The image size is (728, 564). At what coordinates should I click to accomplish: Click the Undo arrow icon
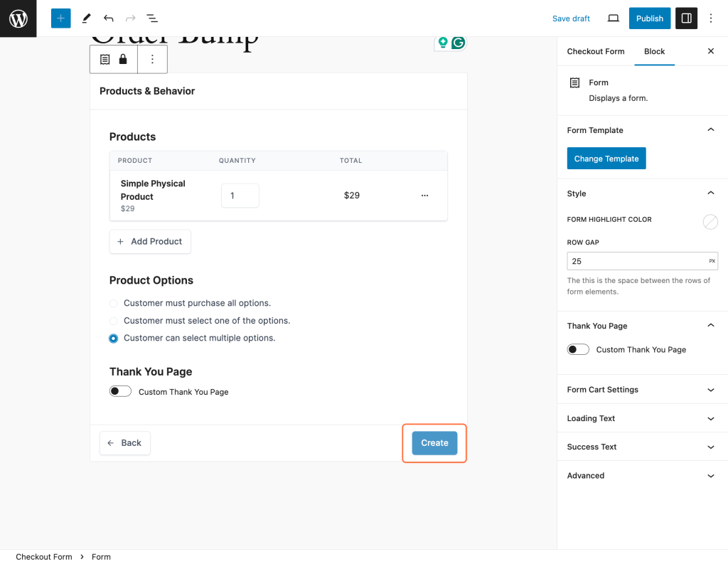tap(108, 18)
